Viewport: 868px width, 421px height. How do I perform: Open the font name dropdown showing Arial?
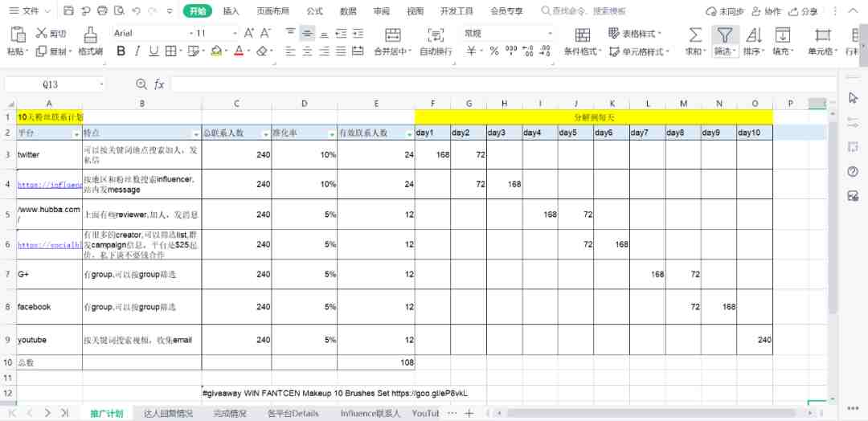pyautogui.click(x=152, y=33)
